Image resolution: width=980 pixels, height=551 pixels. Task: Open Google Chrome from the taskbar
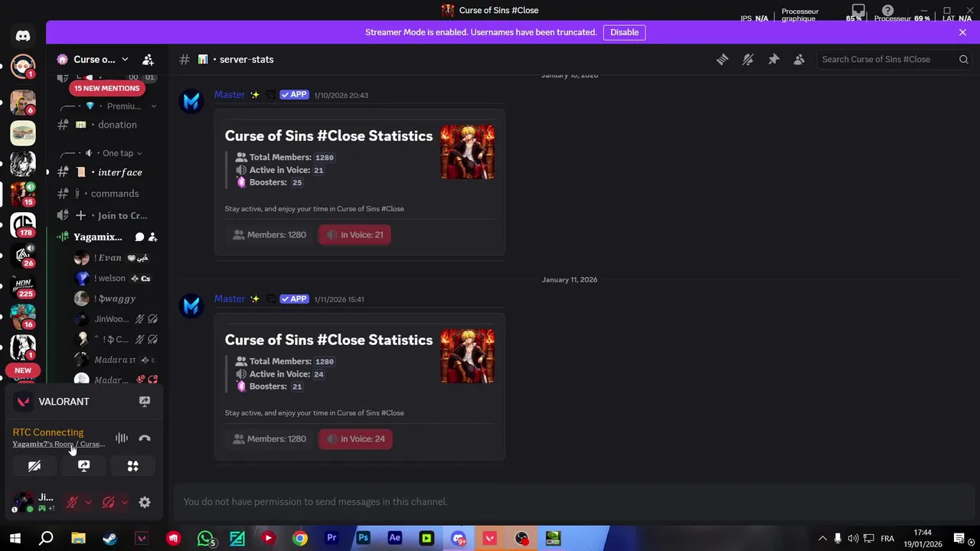(x=299, y=538)
